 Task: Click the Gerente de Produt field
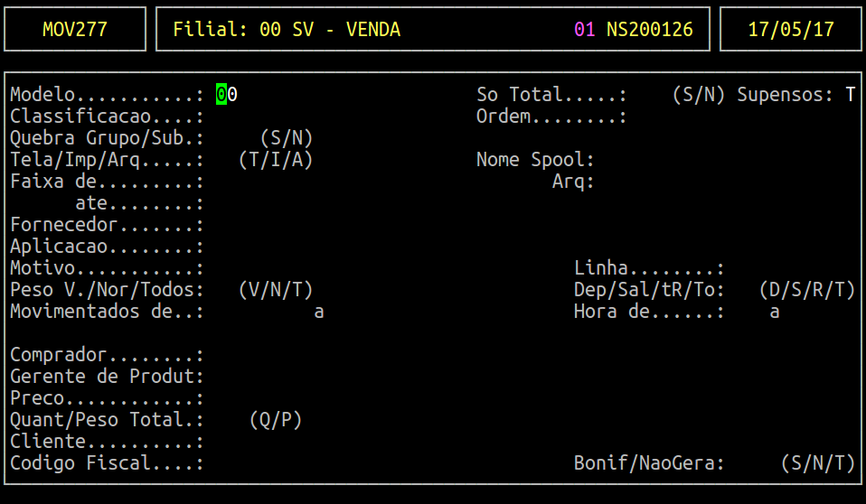(108, 377)
